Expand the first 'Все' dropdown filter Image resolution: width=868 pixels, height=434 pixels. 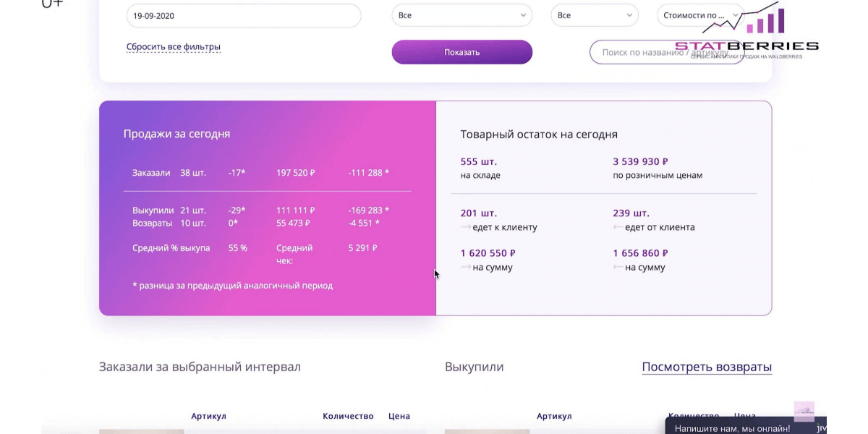click(462, 15)
